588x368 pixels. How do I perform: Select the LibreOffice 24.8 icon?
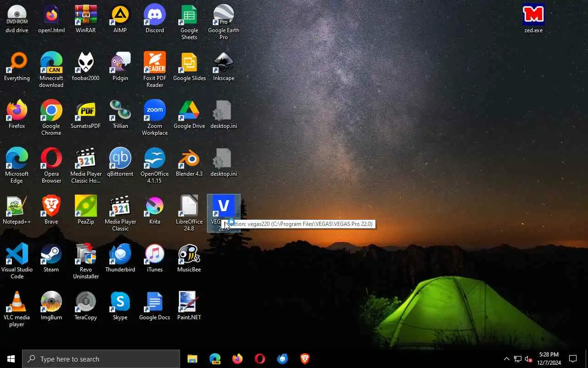(x=189, y=213)
